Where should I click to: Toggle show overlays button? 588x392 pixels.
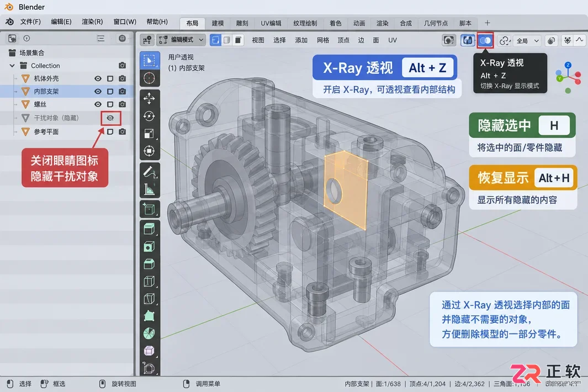(467, 40)
